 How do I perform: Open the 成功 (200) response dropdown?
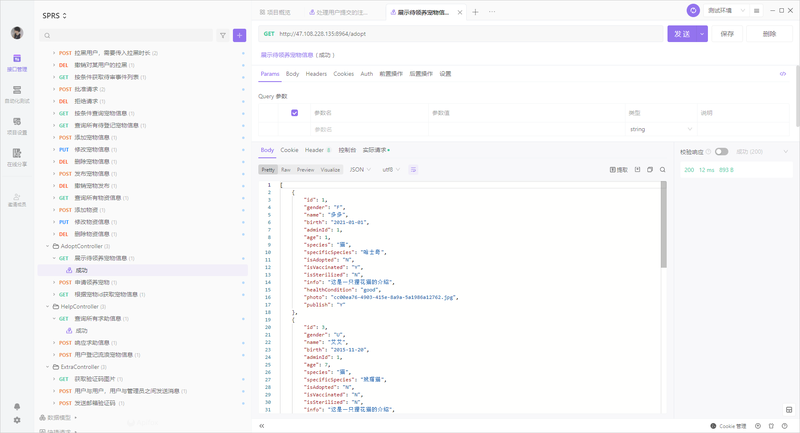[x=762, y=151]
